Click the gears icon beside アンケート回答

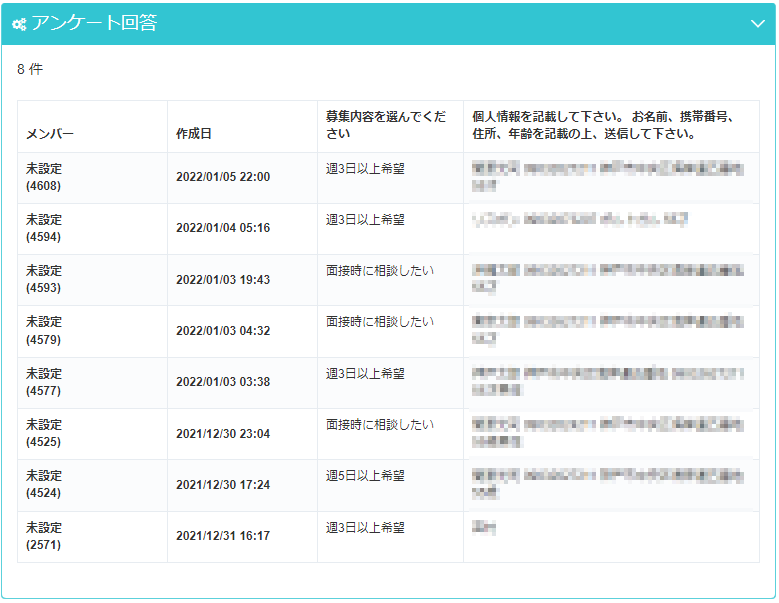tap(19, 24)
